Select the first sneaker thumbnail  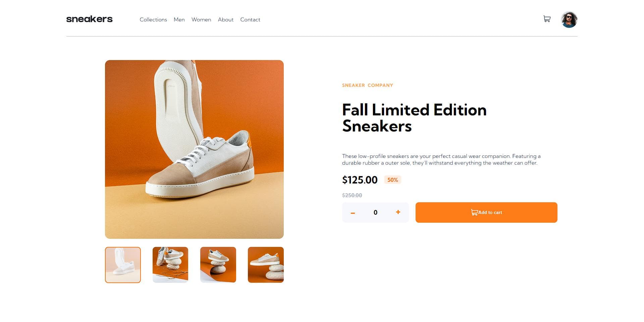click(123, 265)
